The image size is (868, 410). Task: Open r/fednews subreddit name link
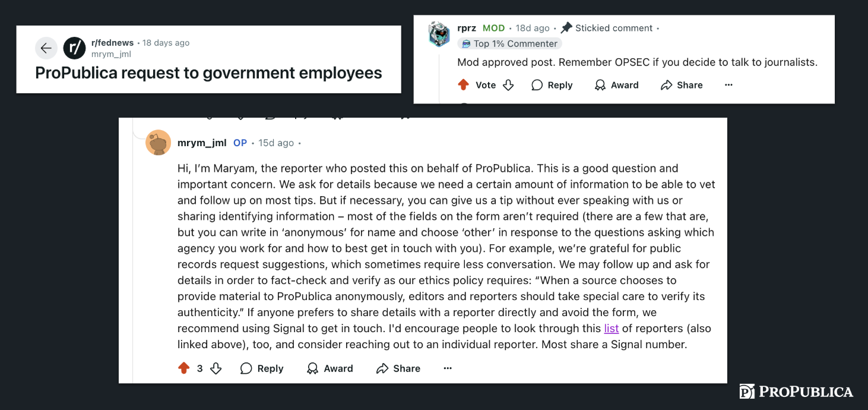112,43
